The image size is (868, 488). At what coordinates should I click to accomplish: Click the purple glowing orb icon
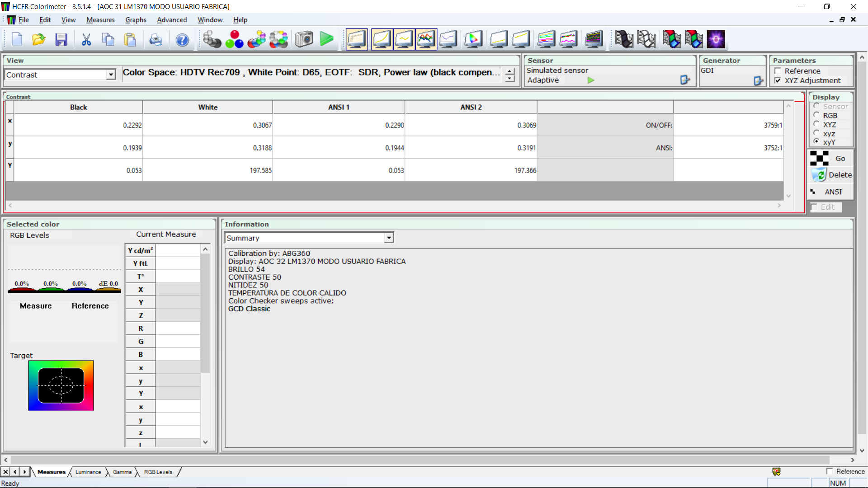[716, 39]
